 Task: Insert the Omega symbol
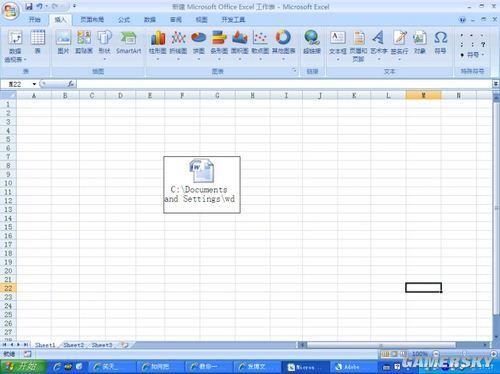440,42
